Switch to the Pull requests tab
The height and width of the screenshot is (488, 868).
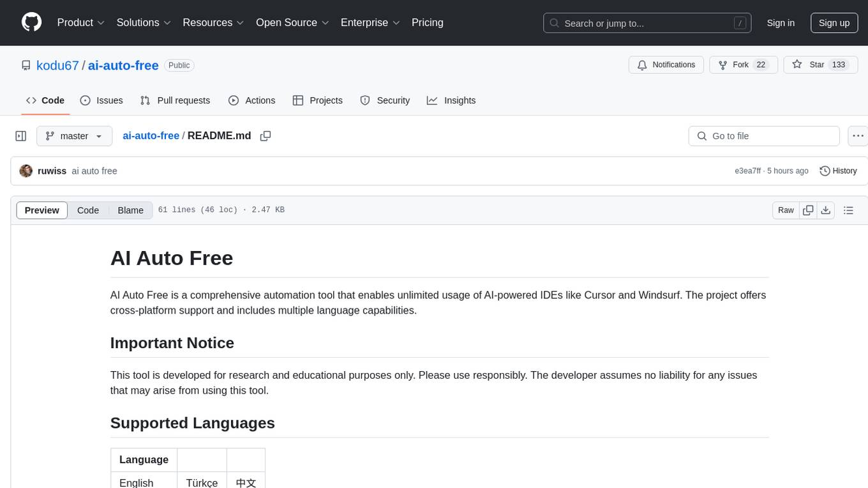(175, 100)
